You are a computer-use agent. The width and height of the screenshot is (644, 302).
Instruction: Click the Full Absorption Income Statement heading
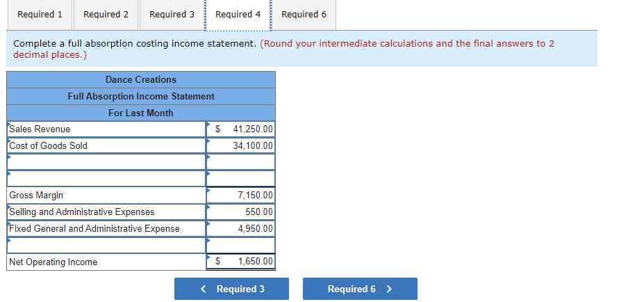[x=141, y=96]
